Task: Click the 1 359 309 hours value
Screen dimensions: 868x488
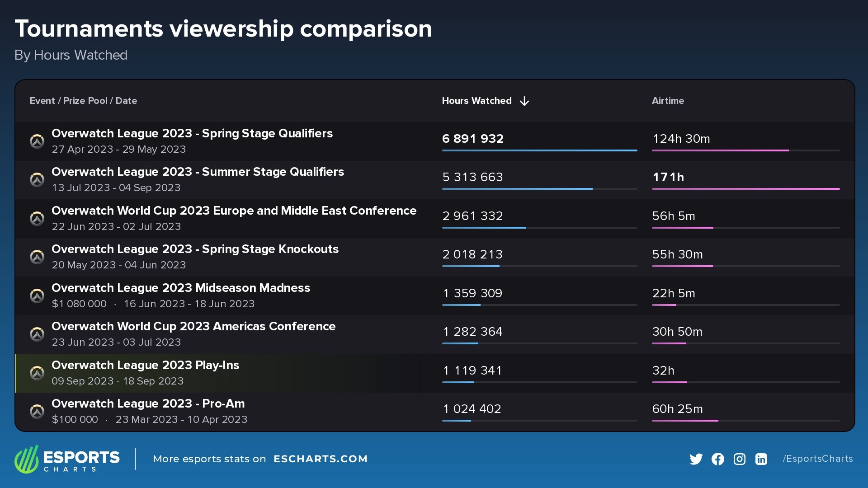Action: tap(472, 293)
